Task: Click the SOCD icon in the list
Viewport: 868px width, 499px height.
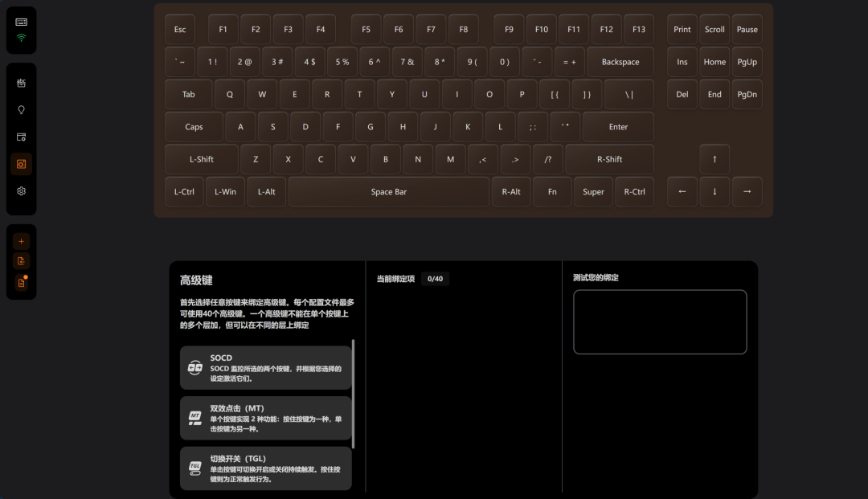Action: (194, 367)
